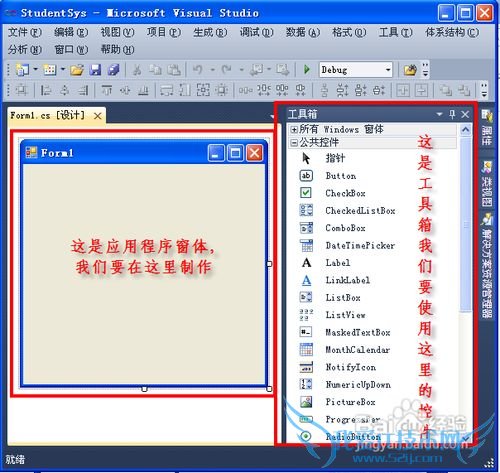Close the Form1.cs [设计] document tab
The width and height of the screenshot is (500, 473).
point(98,116)
